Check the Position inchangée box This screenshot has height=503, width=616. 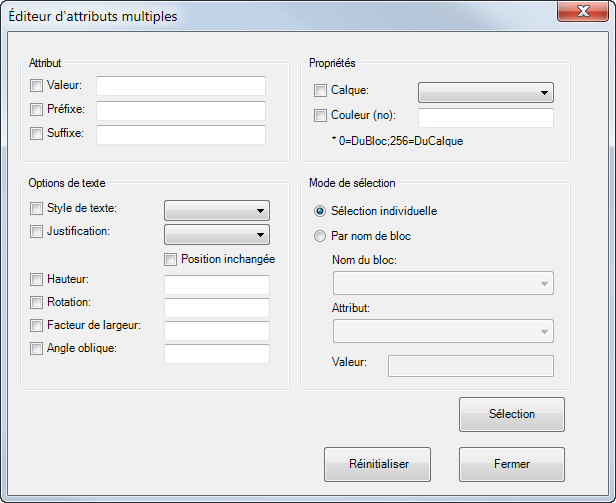coord(170,259)
